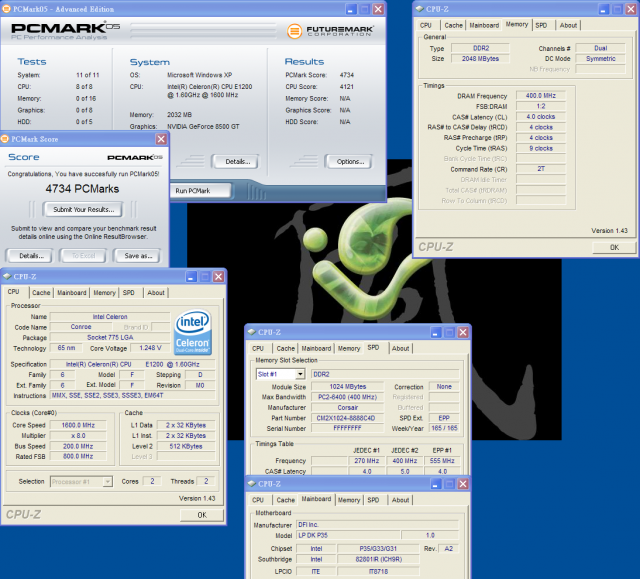Select CPU tab in CPU-Z memory window
The height and width of the screenshot is (579, 640).
click(x=426, y=25)
